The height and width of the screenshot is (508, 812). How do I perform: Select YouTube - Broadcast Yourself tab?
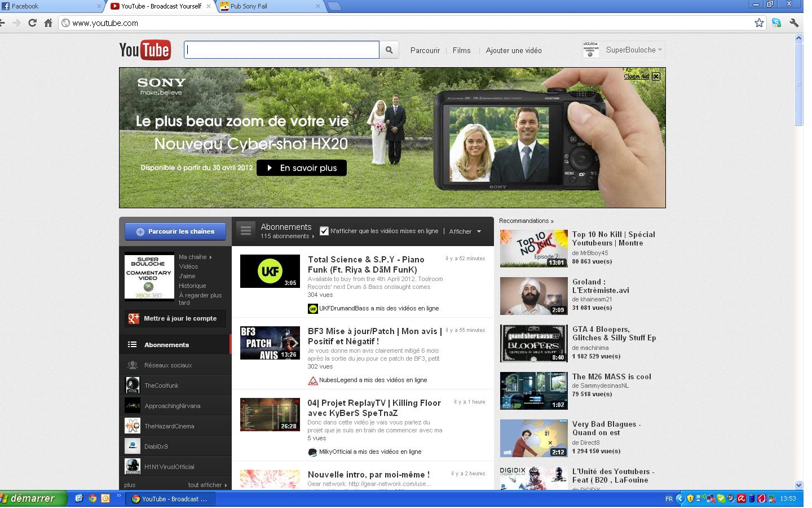(x=161, y=6)
